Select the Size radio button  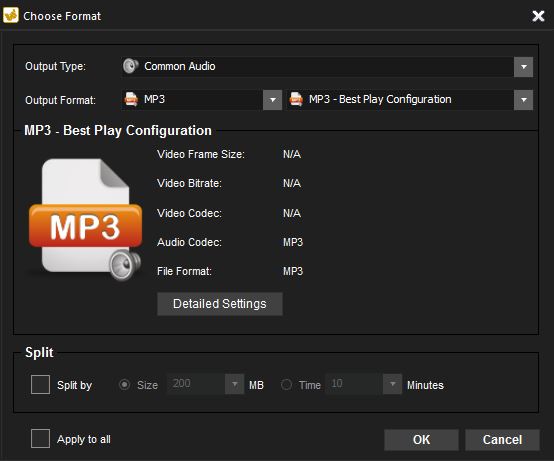coord(124,384)
